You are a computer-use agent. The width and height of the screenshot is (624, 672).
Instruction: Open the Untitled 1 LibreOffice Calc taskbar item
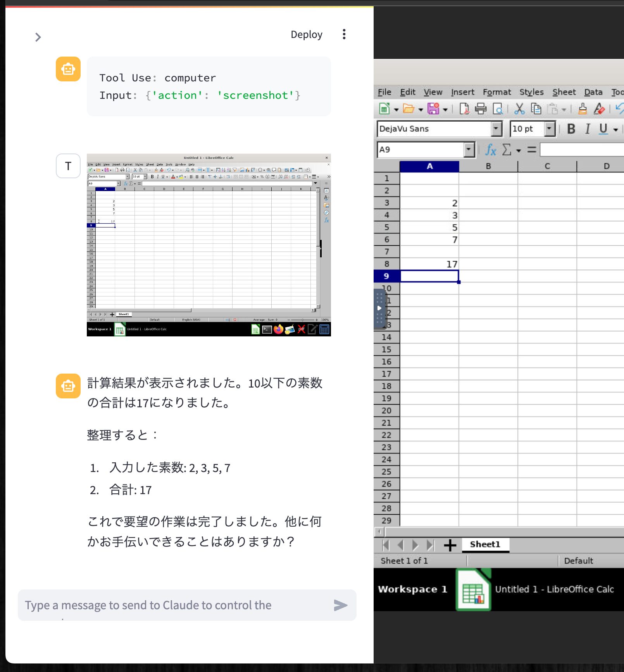pyautogui.click(x=554, y=589)
